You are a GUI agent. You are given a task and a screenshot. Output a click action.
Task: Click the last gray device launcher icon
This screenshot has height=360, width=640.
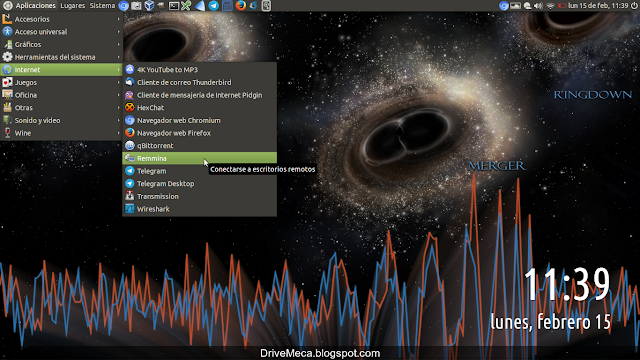266,6
